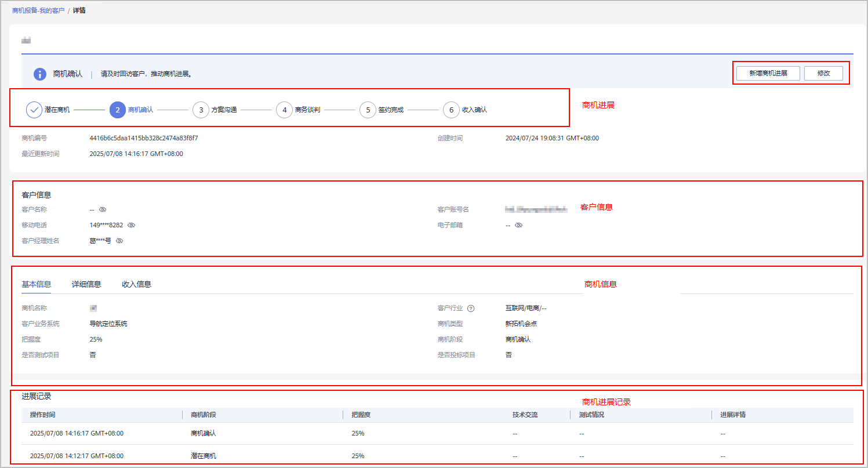Select the 基本信息 tab
This screenshot has width=868, height=468.
point(36,284)
